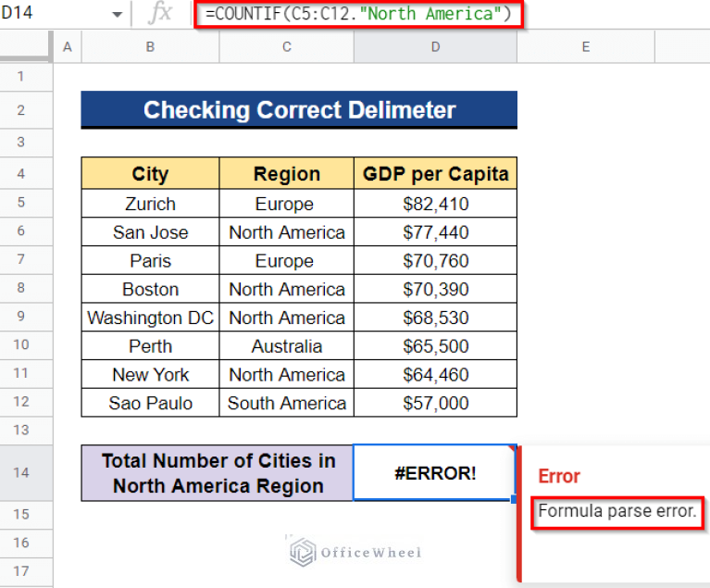
Task: Select row 15 header
Action: [21, 515]
